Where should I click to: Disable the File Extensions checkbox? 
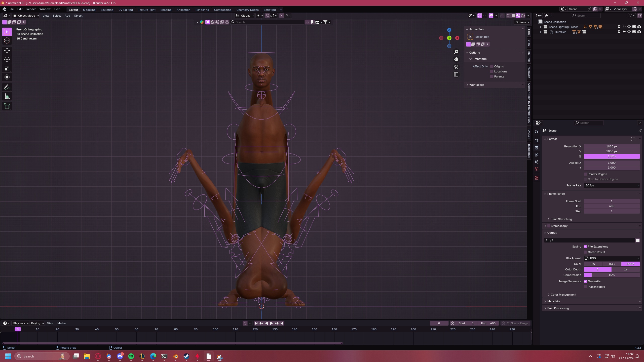(x=585, y=247)
